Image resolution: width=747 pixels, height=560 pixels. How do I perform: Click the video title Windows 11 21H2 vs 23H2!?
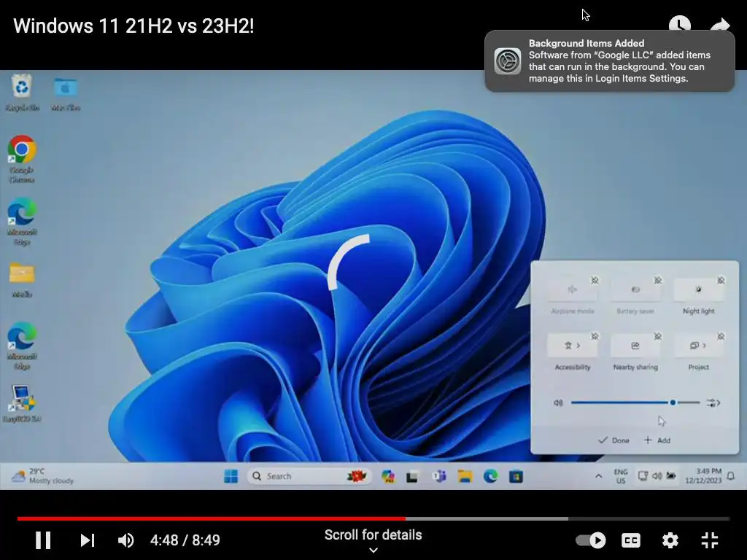133,26
